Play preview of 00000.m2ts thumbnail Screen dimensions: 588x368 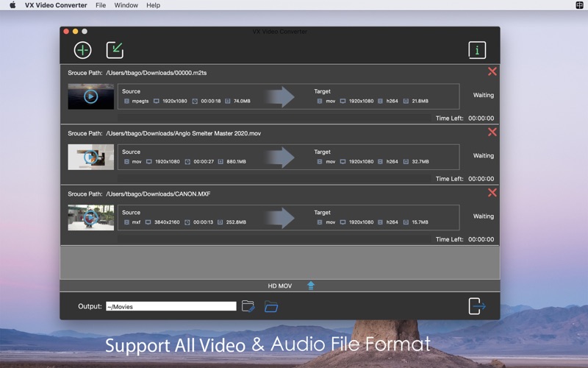tap(90, 96)
